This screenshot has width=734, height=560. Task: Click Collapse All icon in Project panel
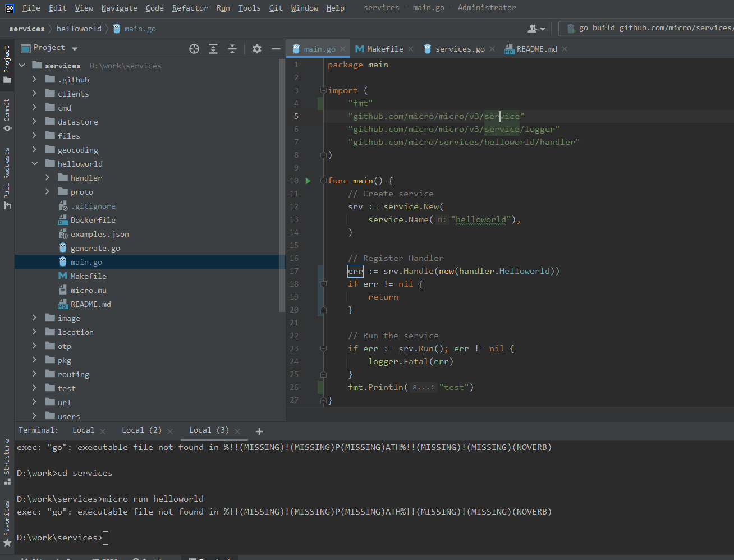point(232,49)
